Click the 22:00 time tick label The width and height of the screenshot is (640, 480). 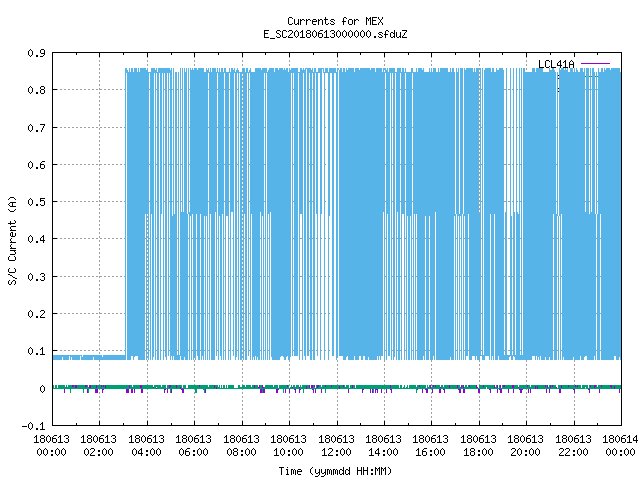click(573, 452)
